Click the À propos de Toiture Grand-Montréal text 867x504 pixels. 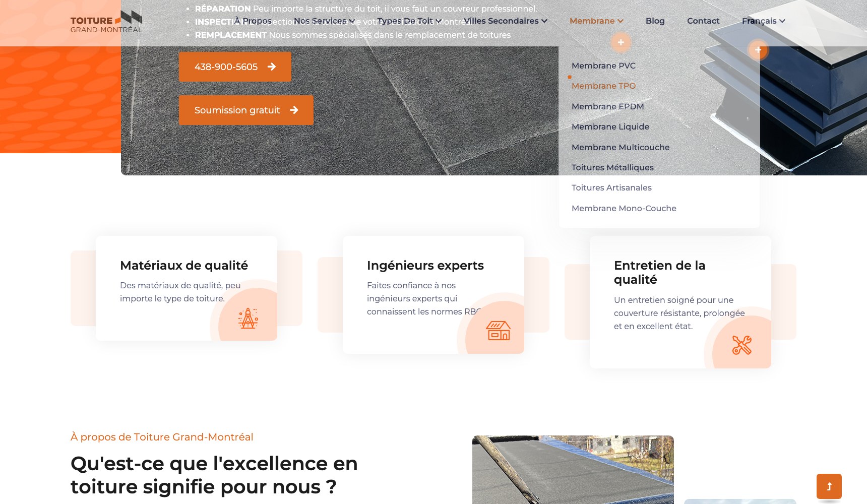162,437
